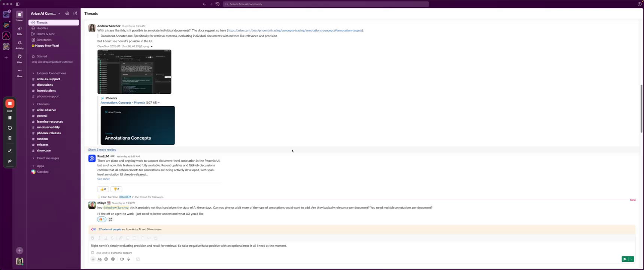Collapse the External Connections section
This screenshot has width=644, height=270.
tap(33, 73)
